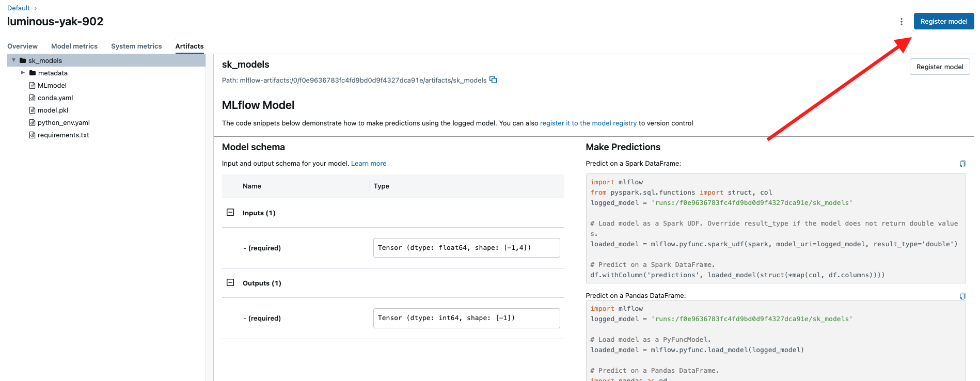980x381 pixels.
Task: Collapse the sk_models tree node arrow
Action: click(x=14, y=60)
